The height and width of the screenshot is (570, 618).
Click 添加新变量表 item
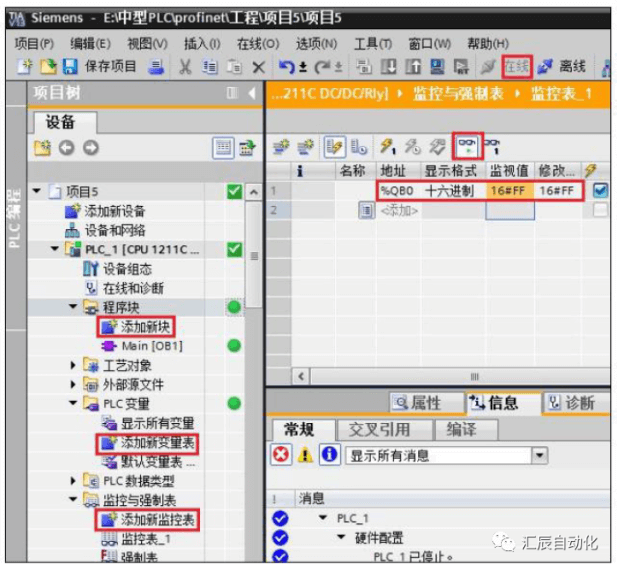coord(147,444)
